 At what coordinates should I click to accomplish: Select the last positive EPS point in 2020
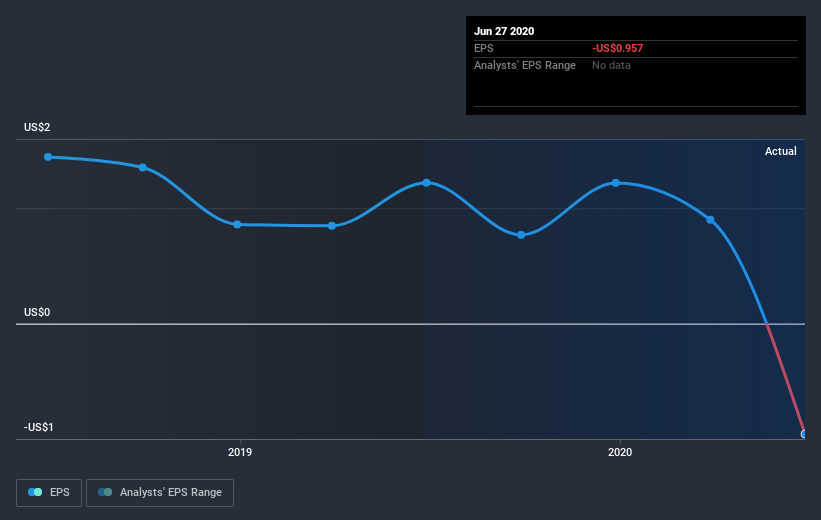tap(710, 220)
